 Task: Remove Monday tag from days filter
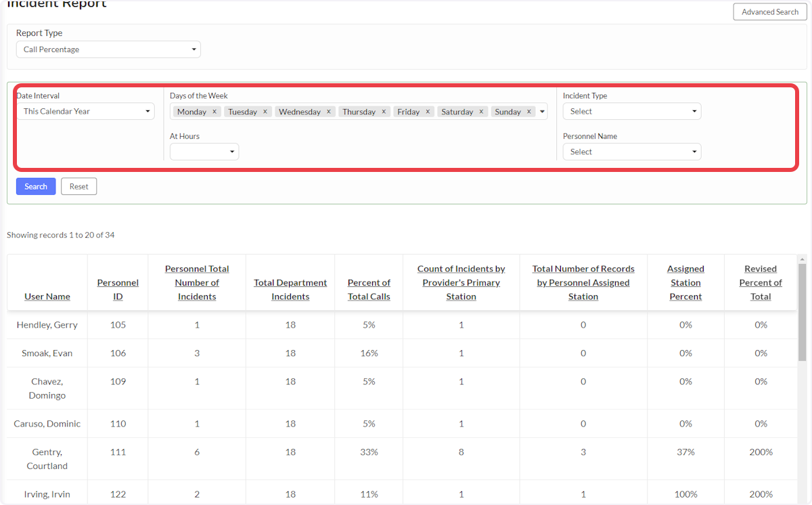coord(215,112)
